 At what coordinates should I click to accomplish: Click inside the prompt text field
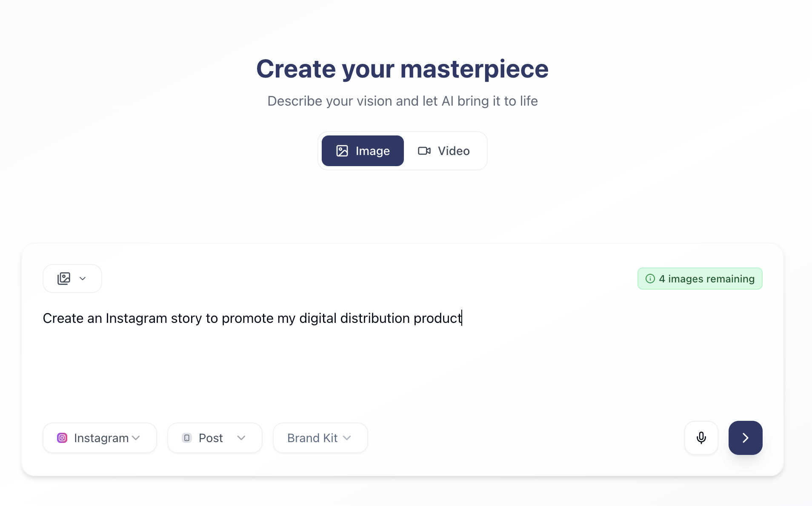coord(402,354)
